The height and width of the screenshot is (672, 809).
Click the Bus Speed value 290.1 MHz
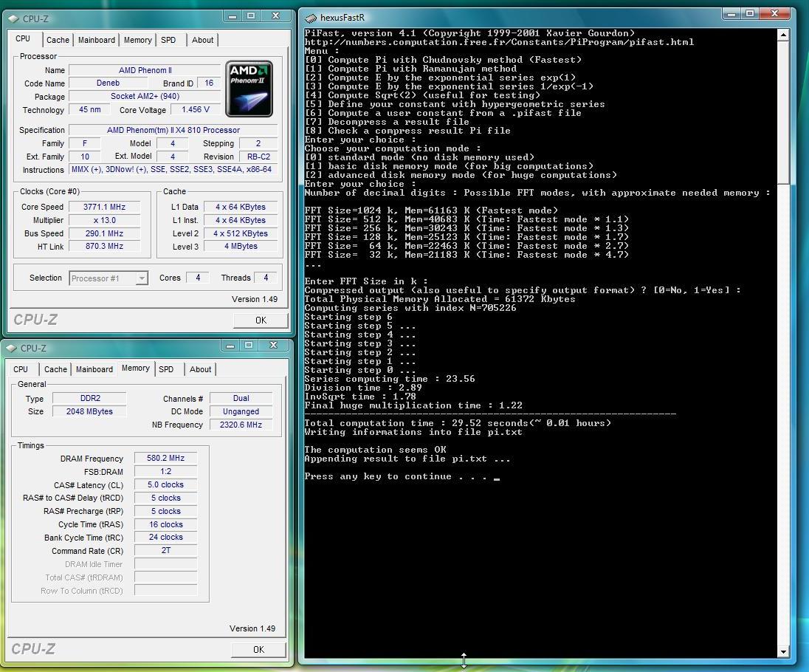click(x=105, y=234)
